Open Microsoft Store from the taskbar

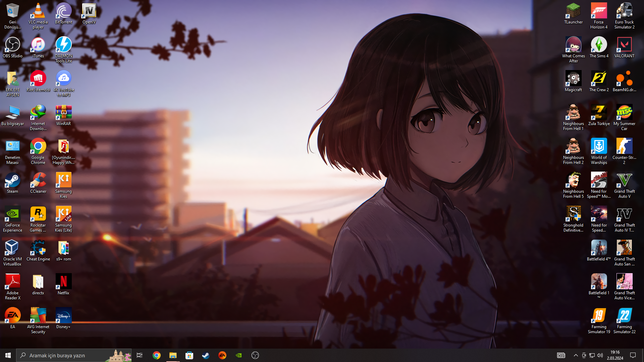[x=190, y=355]
